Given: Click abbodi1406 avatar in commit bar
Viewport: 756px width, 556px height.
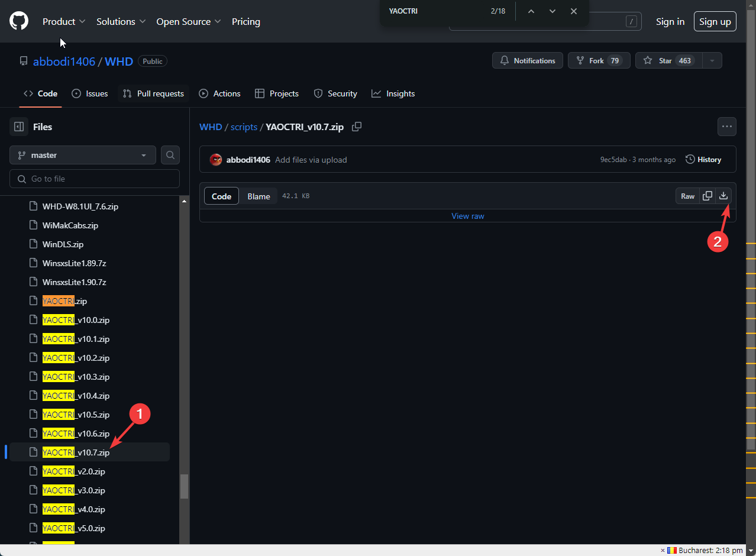Looking at the screenshot, I should [x=216, y=160].
